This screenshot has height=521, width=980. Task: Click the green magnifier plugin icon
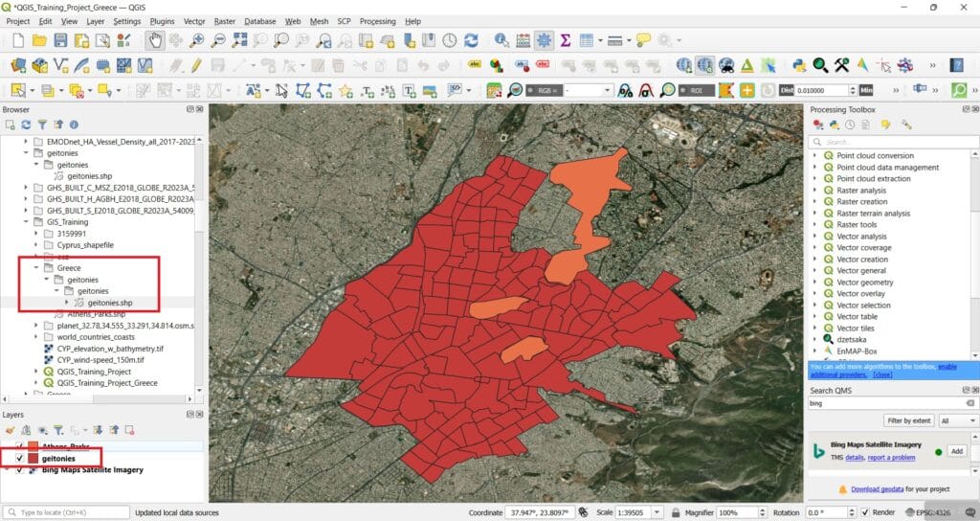[820, 65]
